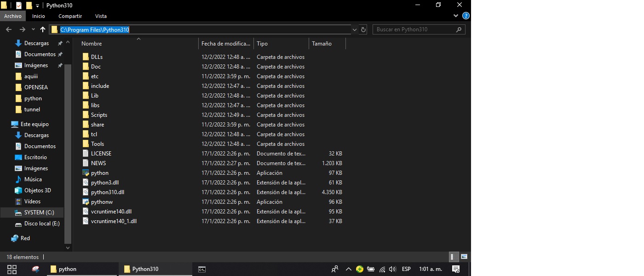Switch to large thumbnails view icon

tap(464, 257)
